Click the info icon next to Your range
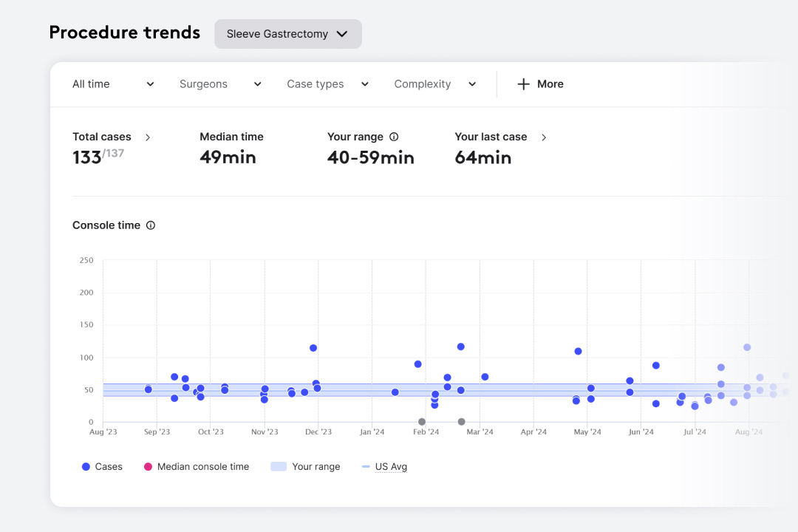The width and height of the screenshot is (798, 532). click(395, 136)
